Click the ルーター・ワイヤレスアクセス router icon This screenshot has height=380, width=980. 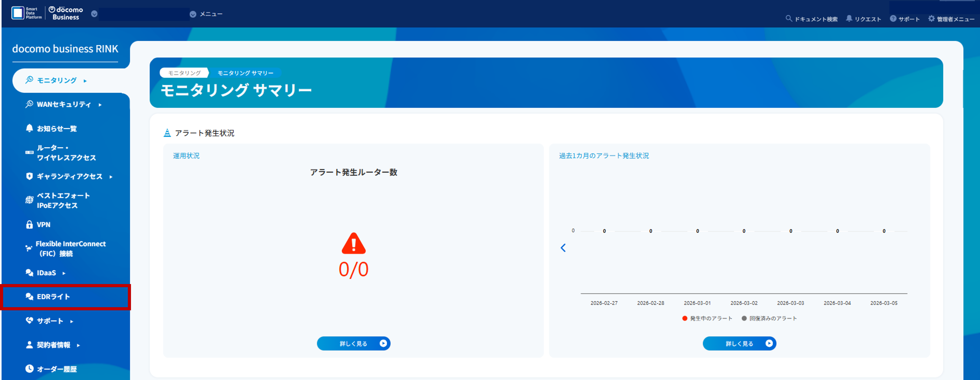point(29,153)
